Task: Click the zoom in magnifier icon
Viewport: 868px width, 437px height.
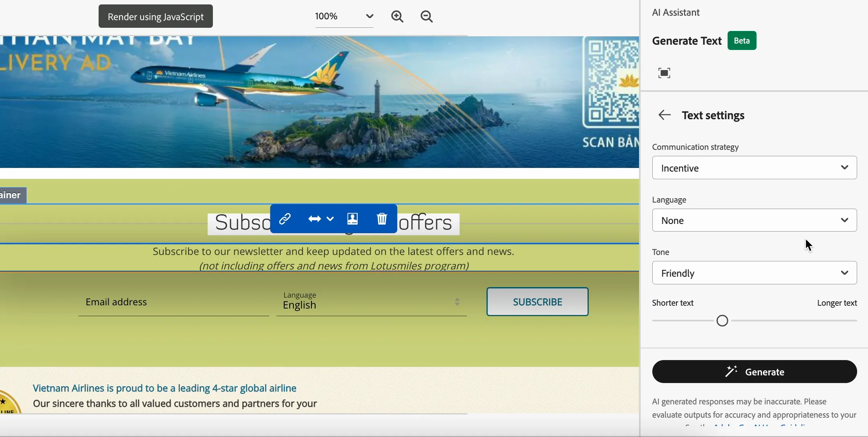Action: pos(397,17)
